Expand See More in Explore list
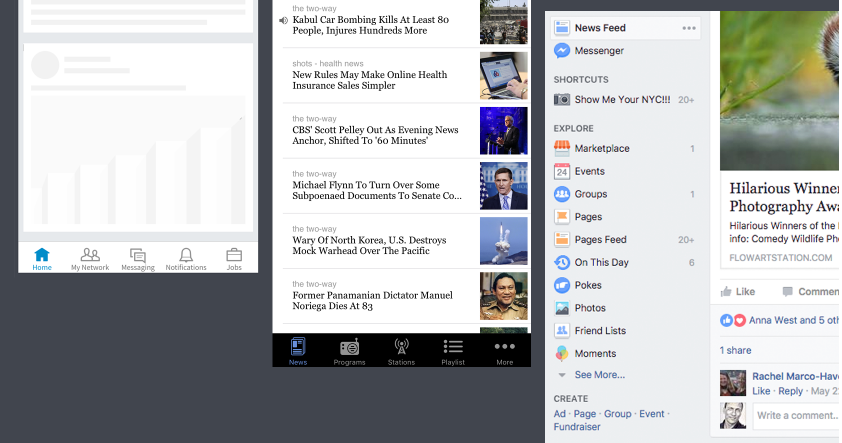The image size is (842, 443). tap(599, 375)
